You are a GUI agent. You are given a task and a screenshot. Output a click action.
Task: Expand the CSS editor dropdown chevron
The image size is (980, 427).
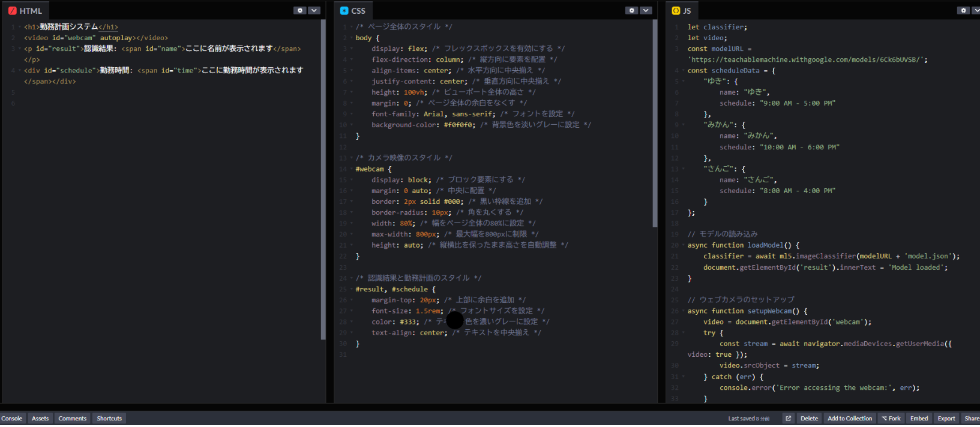(646, 10)
